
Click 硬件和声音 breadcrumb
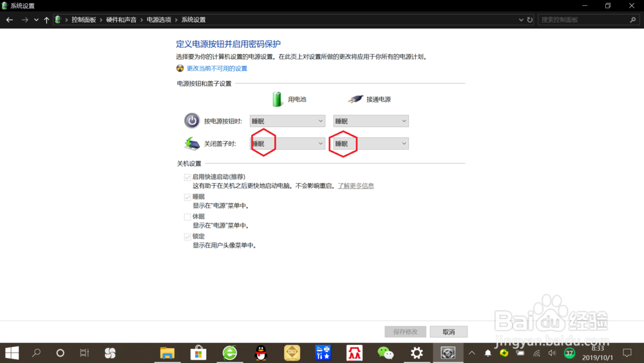(121, 20)
